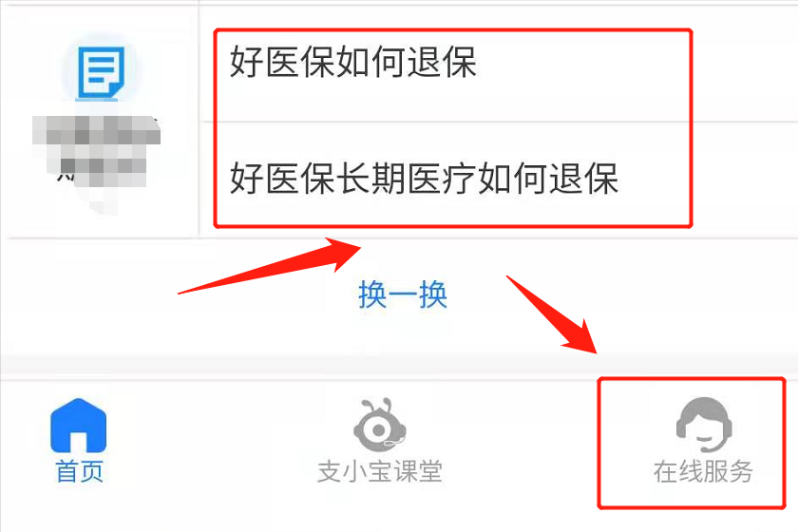
Task: Open question 好医保长期医疗如何退保
Action: click(x=424, y=179)
